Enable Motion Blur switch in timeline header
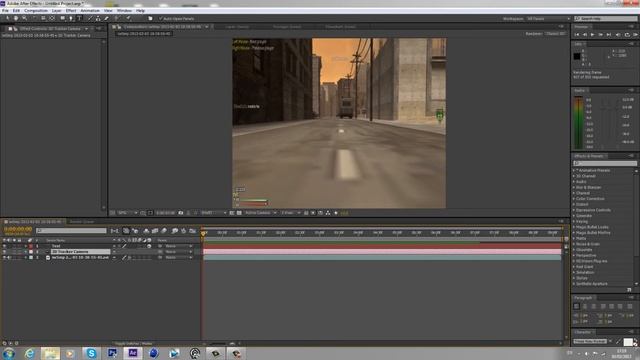 pyautogui.click(x=164, y=231)
